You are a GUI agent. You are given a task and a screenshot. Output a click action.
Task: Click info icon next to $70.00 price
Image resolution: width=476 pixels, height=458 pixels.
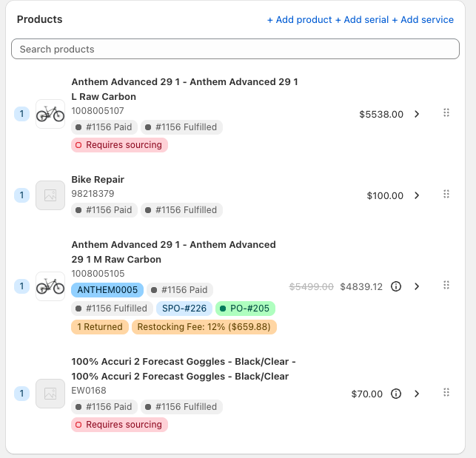[396, 394]
